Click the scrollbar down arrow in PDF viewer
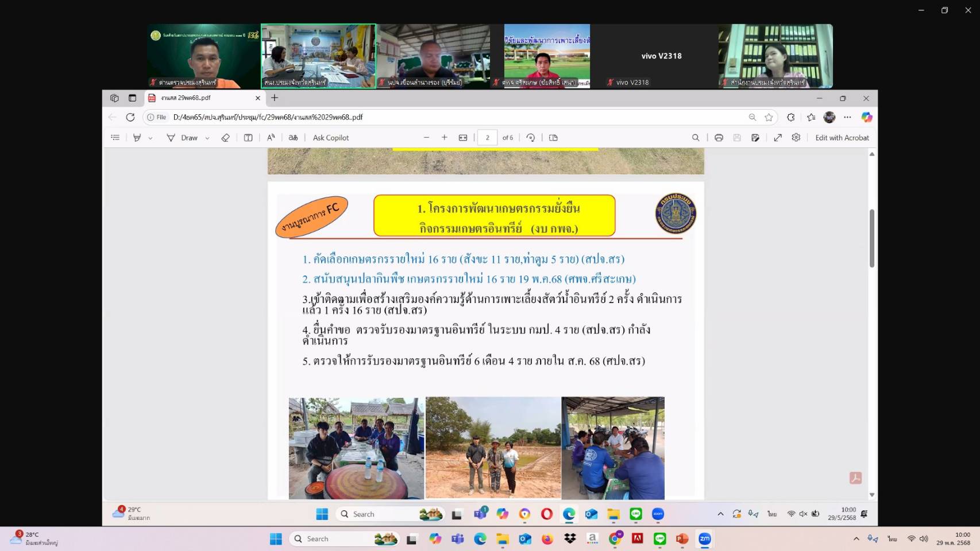Screen dimensions: 980x551 click(x=872, y=495)
